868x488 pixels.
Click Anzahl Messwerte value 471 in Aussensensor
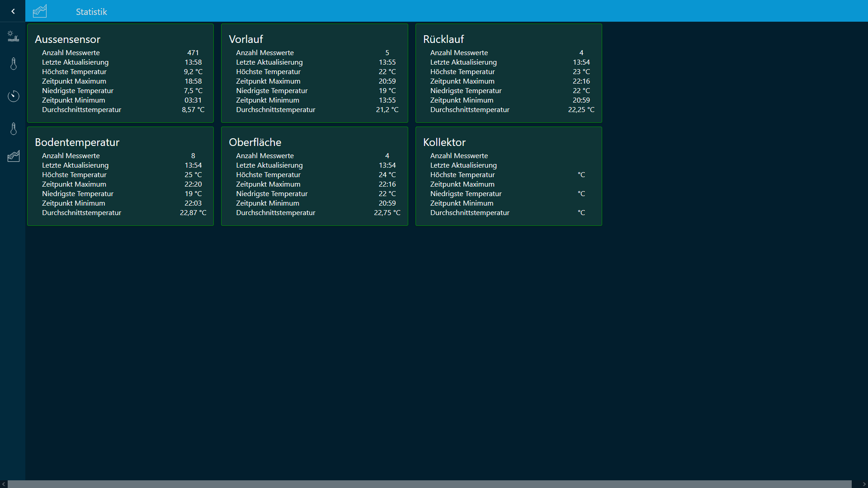193,53
